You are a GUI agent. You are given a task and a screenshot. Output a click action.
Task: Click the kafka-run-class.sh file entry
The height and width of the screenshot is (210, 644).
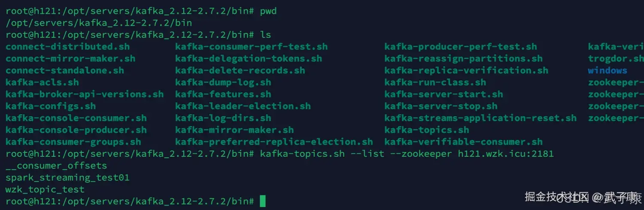[435, 82]
